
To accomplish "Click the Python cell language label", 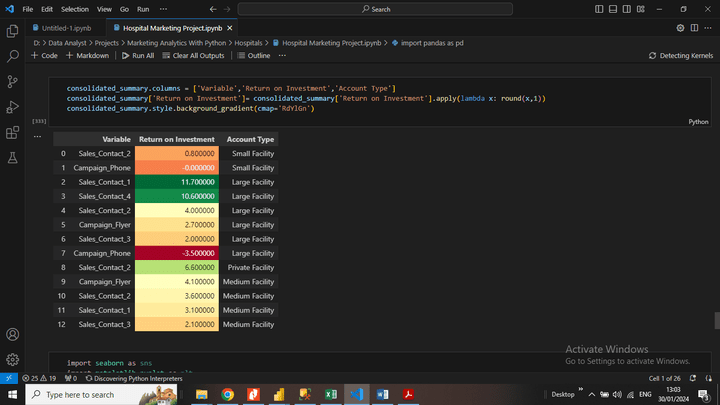I will coord(698,122).
